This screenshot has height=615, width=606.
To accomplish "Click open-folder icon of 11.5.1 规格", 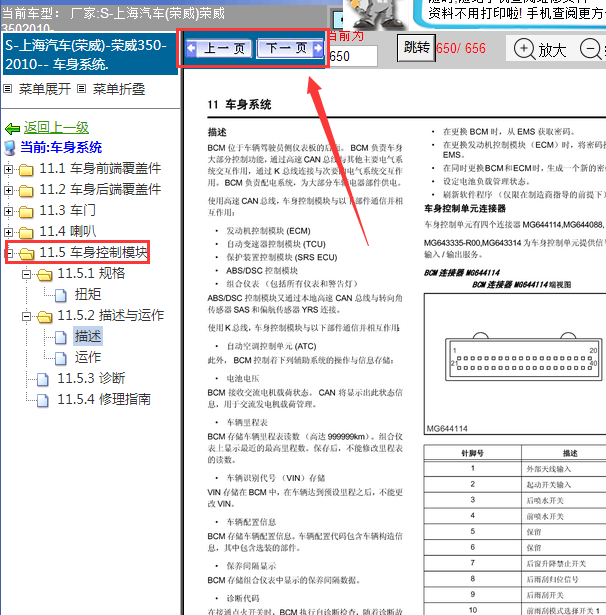I will pyautogui.click(x=44, y=275).
